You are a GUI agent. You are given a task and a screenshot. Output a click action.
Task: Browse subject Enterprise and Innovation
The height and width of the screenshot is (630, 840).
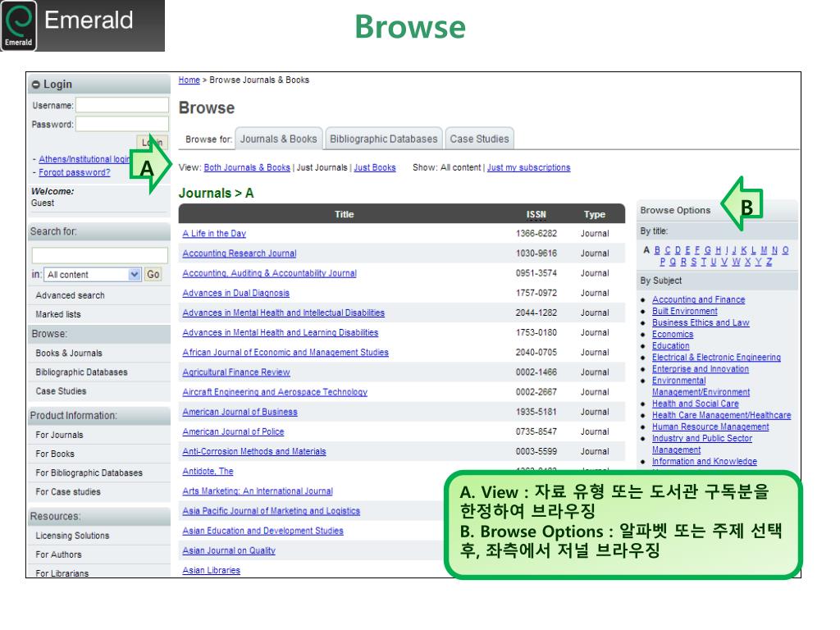tap(701, 369)
